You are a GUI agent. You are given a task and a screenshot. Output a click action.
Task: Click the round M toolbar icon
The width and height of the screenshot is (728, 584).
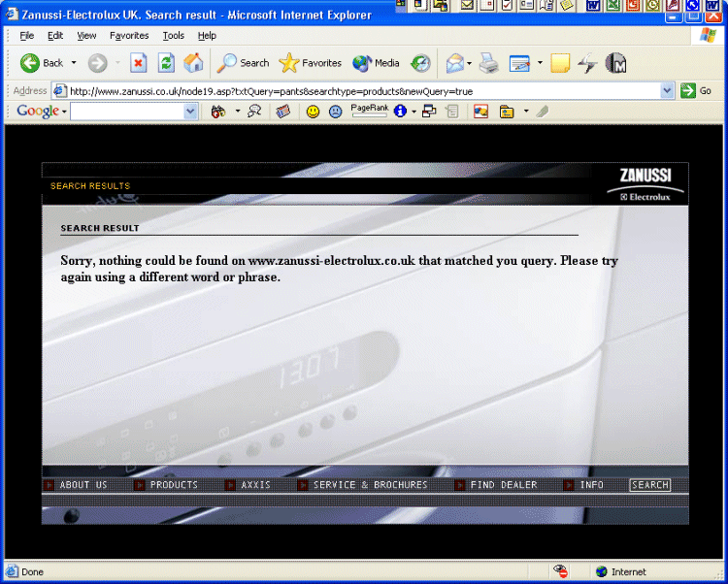pyautogui.click(x=616, y=63)
